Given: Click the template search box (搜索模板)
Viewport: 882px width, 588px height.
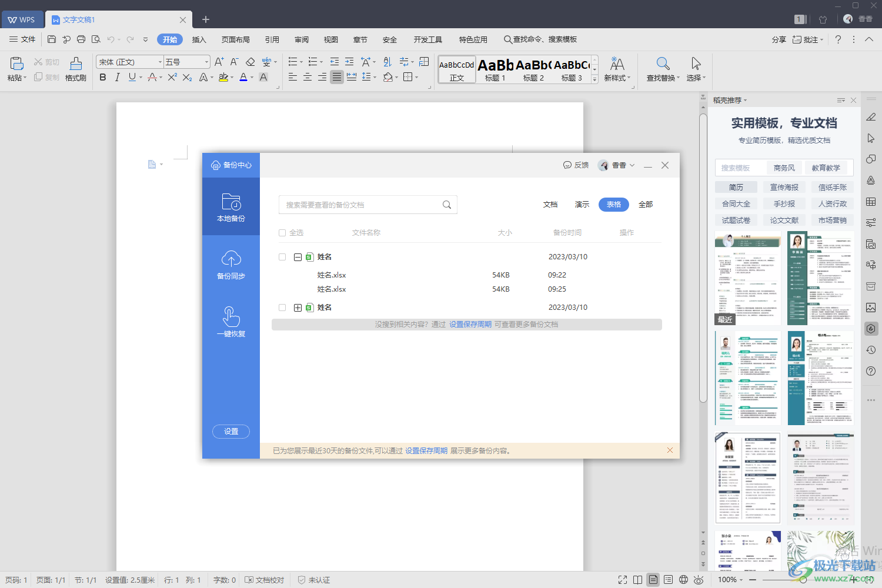Looking at the screenshot, I should click(741, 168).
